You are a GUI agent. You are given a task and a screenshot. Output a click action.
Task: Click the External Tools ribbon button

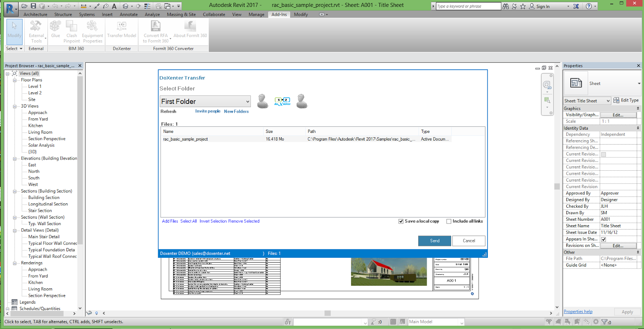pyautogui.click(x=36, y=32)
